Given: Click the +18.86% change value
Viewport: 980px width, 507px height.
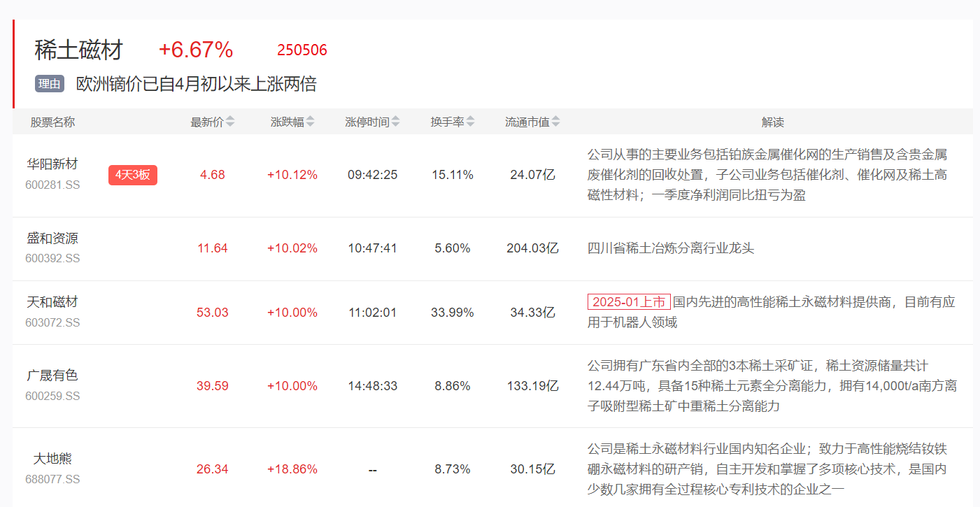Looking at the screenshot, I should [x=292, y=469].
